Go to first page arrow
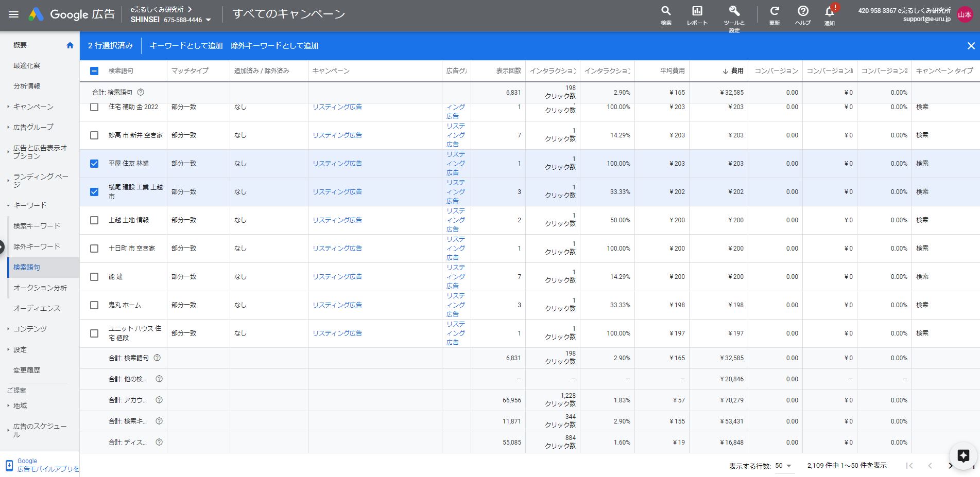Screen dimensions: 980x477 [x=909, y=466]
